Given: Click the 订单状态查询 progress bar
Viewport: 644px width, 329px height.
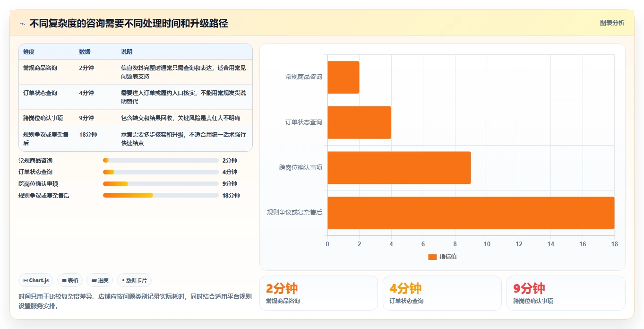Looking at the screenshot, I should pos(161,172).
